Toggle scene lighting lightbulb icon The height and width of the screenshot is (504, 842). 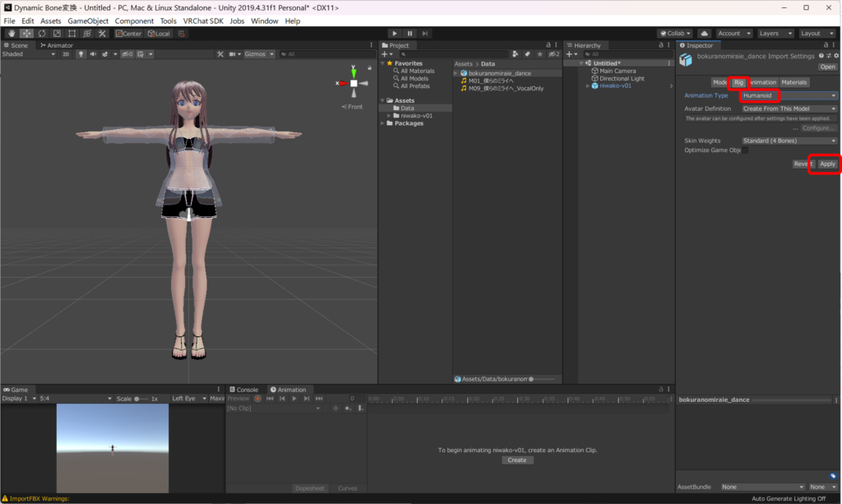click(x=81, y=54)
